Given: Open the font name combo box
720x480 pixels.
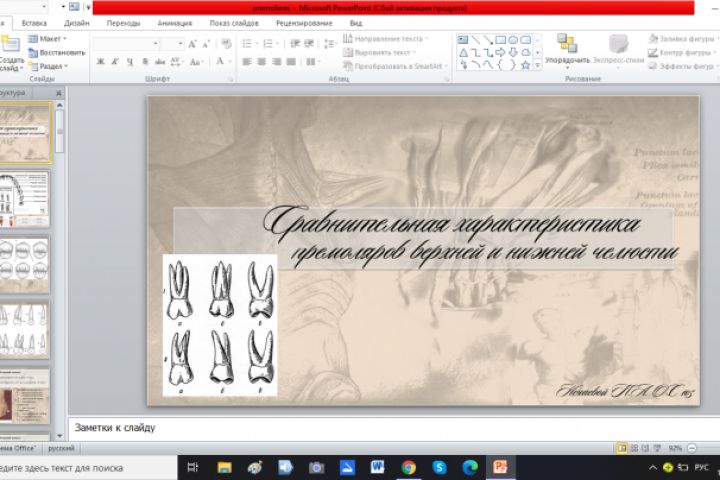Looking at the screenshot, I should (126, 44).
